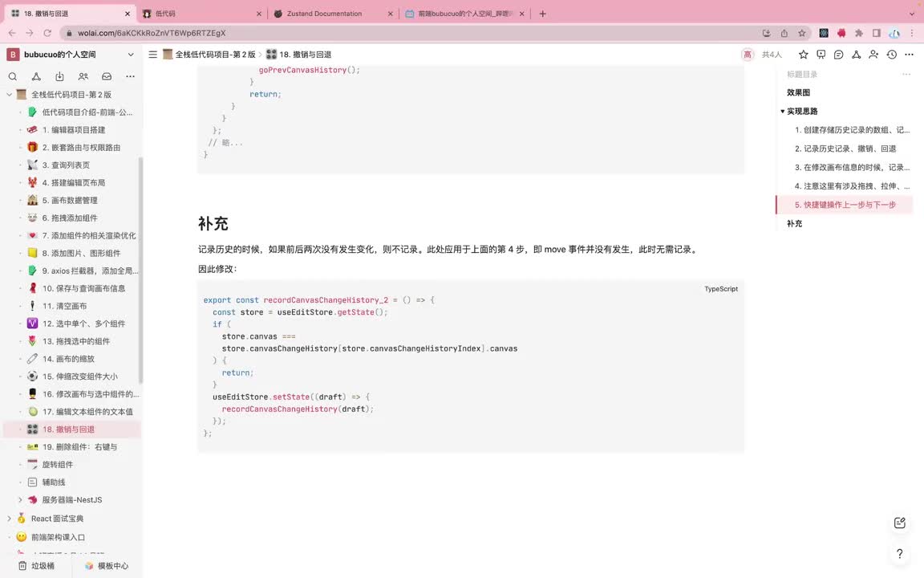Open the feedback note icon
The width and height of the screenshot is (924, 578).
899,523
